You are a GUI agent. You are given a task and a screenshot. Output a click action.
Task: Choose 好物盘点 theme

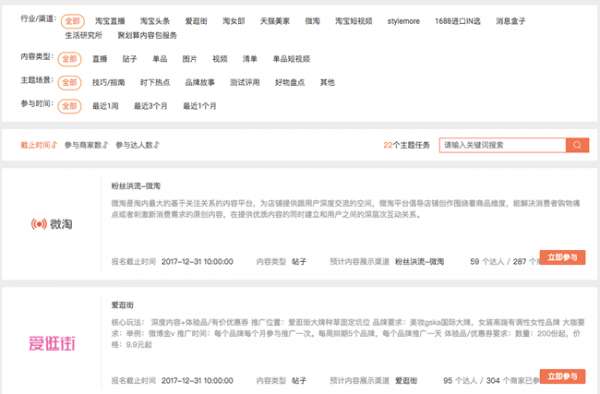tap(290, 82)
